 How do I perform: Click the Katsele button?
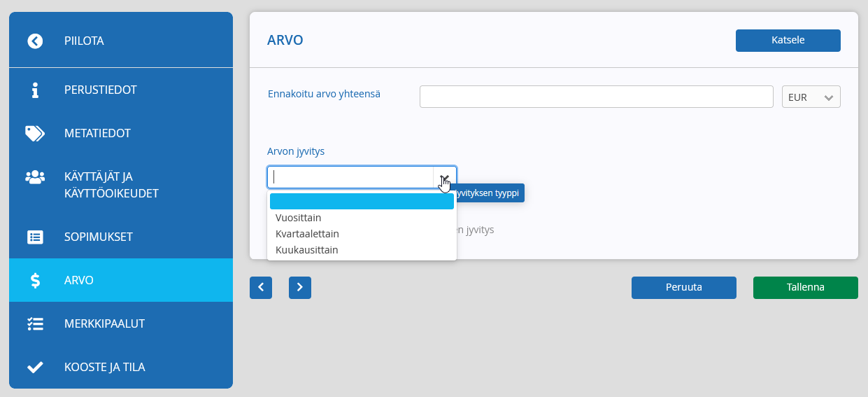(x=788, y=41)
